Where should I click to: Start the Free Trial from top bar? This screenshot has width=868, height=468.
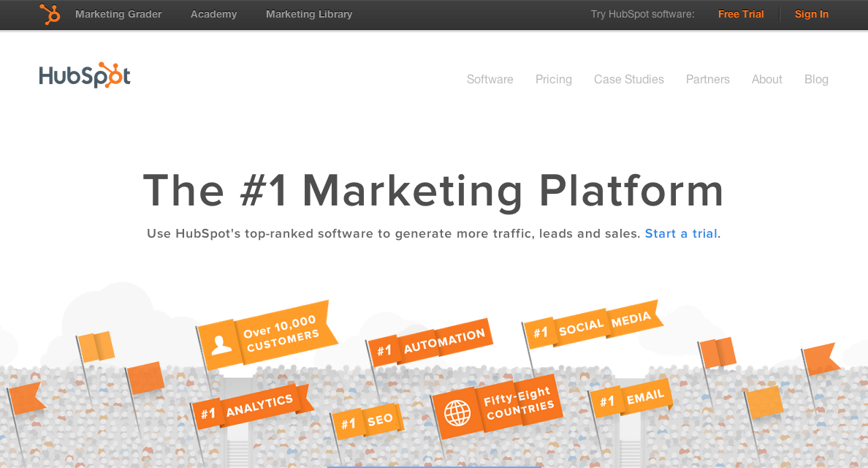(x=741, y=15)
